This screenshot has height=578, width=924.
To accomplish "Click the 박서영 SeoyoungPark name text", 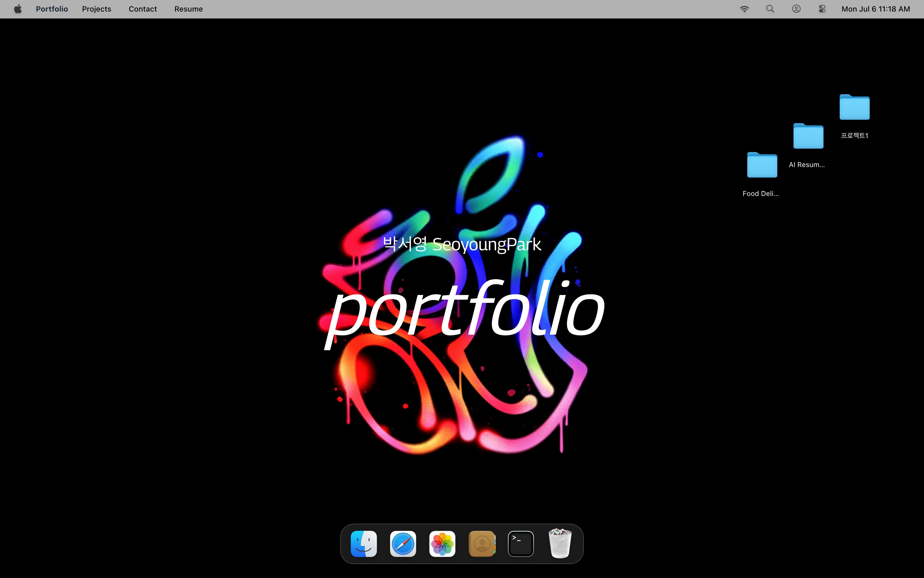I will point(462,245).
